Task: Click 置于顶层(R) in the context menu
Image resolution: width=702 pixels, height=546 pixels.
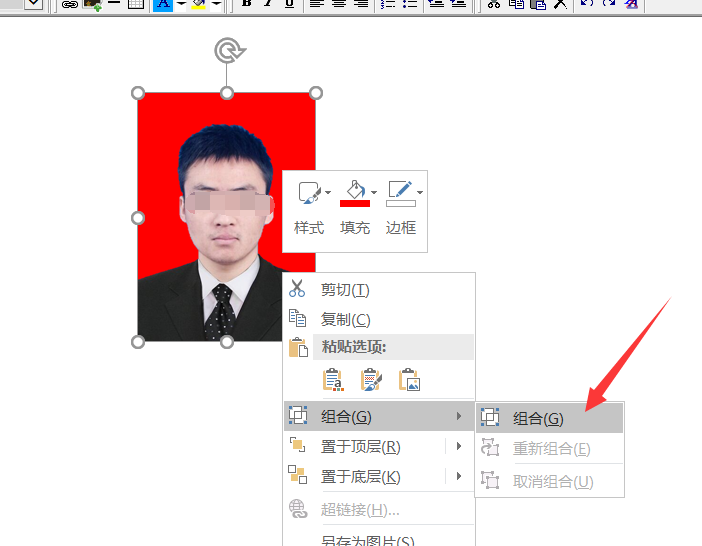Action: 360,446
